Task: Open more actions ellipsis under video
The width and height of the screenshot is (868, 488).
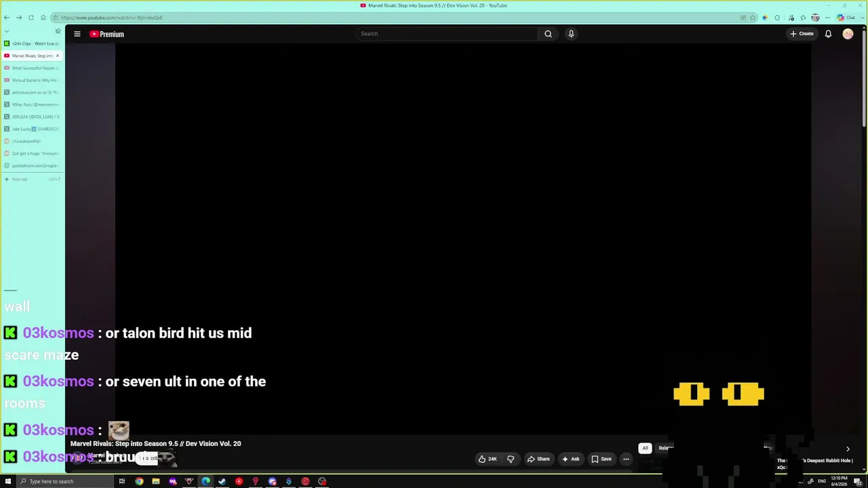Action: (626, 459)
